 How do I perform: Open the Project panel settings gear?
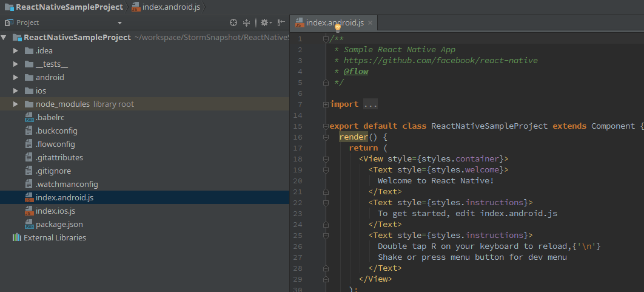click(265, 22)
